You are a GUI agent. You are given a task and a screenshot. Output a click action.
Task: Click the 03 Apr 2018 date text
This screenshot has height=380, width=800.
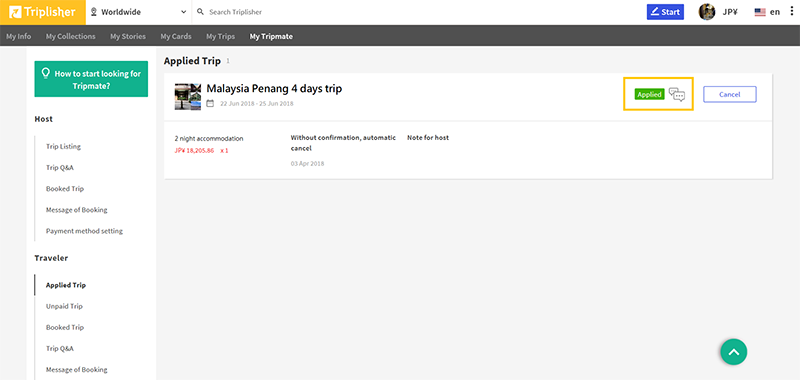(x=308, y=164)
